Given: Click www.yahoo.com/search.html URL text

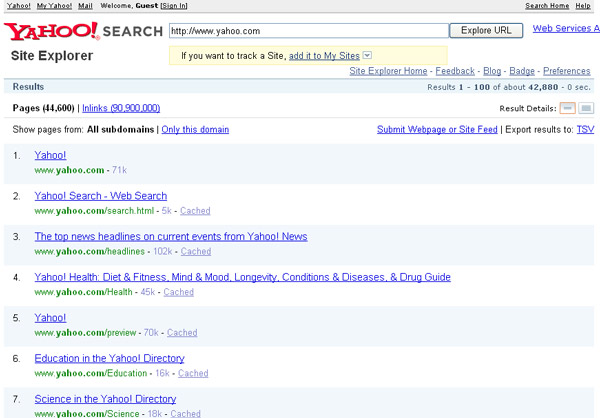Looking at the screenshot, I should click(x=94, y=211).
